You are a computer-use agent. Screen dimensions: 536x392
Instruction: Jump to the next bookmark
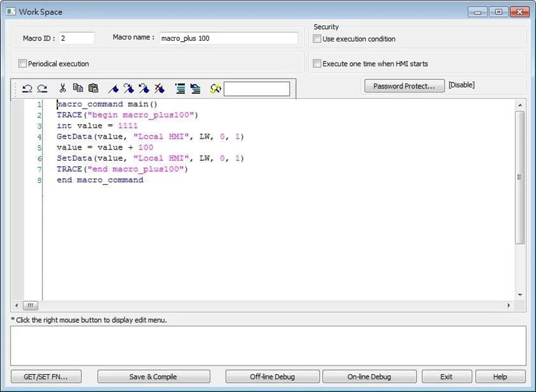tap(129, 88)
